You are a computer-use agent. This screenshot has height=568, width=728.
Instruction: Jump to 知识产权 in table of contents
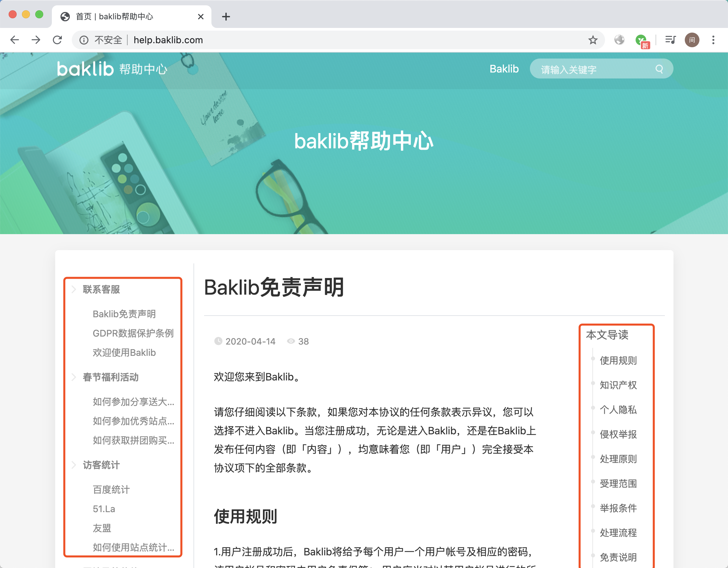pos(618,385)
